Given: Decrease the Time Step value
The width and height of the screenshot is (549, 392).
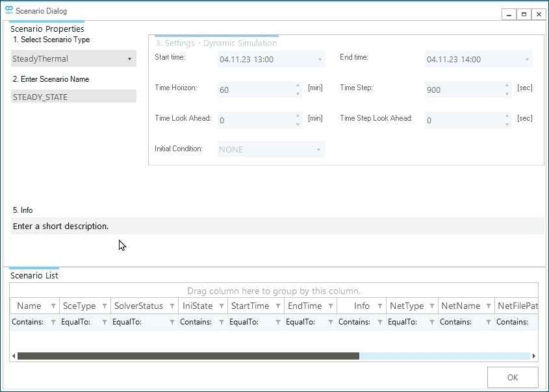Looking at the screenshot, I should pos(507,94).
